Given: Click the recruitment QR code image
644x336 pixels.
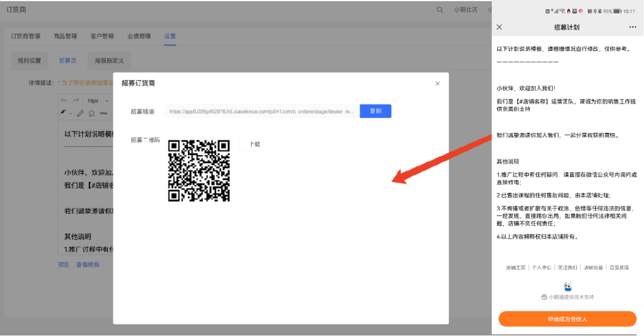Looking at the screenshot, I should tap(199, 171).
